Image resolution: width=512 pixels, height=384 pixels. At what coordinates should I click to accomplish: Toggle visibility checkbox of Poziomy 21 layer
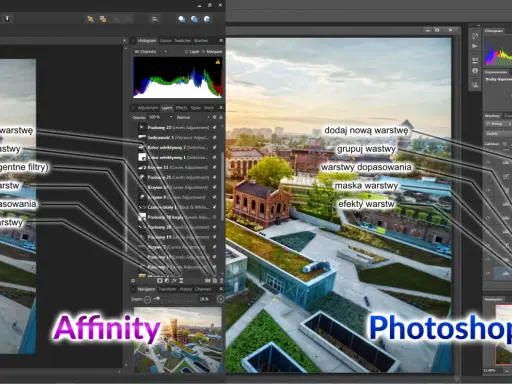click(215, 177)
